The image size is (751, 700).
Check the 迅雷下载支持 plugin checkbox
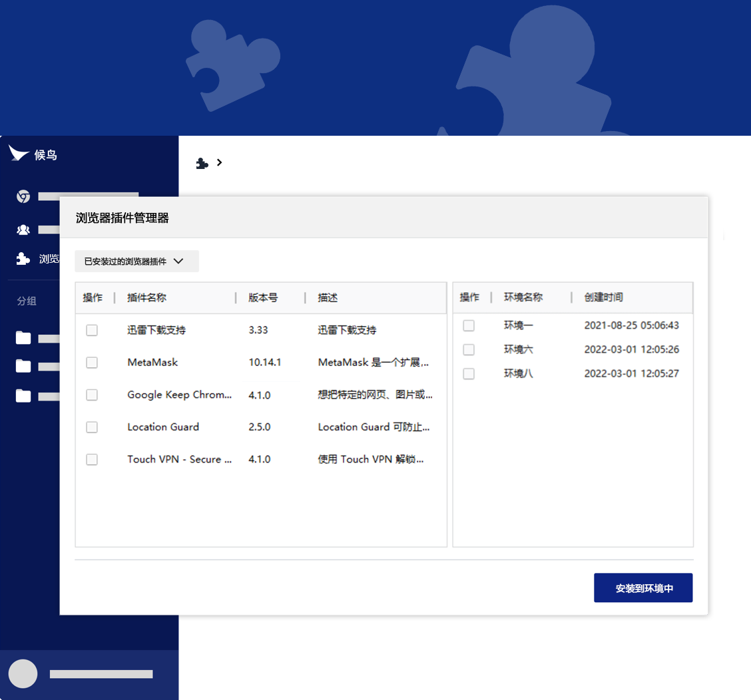point(92,331)
